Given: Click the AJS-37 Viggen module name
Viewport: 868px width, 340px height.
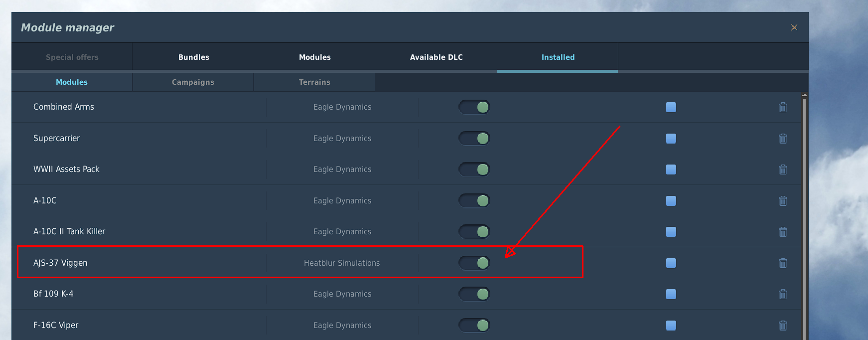Looking at the screenshot, I should (60, 263).
